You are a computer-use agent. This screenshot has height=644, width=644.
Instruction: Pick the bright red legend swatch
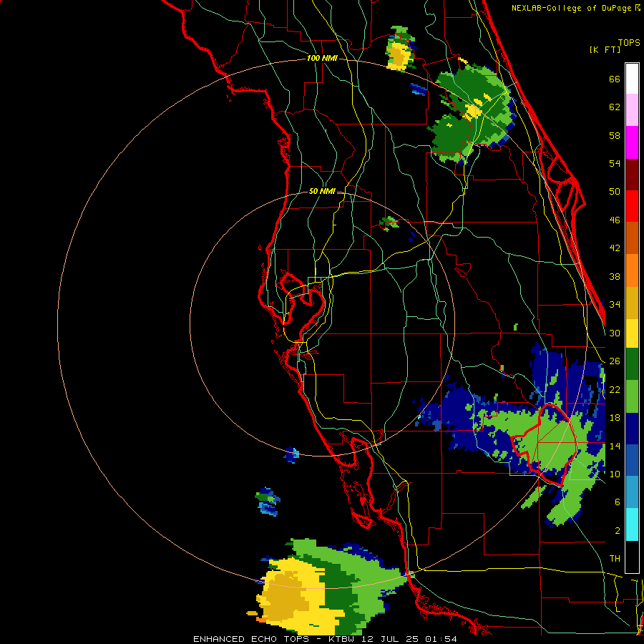pyautogui.click(x=632, y=206)
